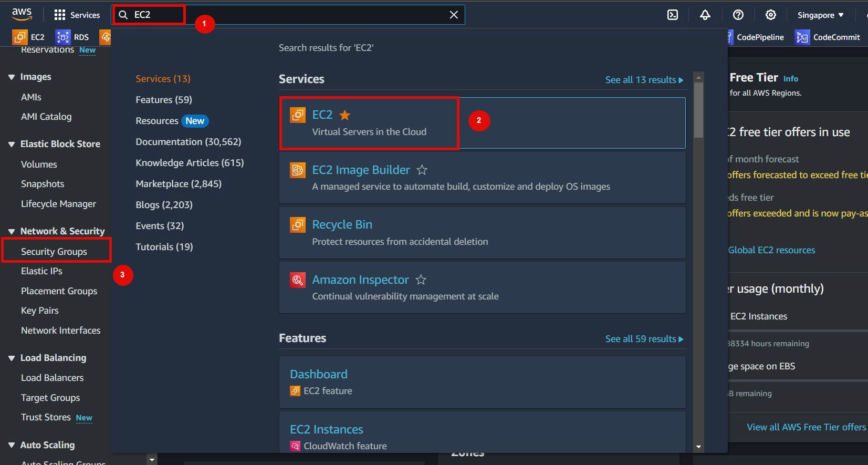Image resolution: width=868 pixels, height=465 pixels.
Task: Click View all AWS Free Tier offers
Action: (806, 427)
